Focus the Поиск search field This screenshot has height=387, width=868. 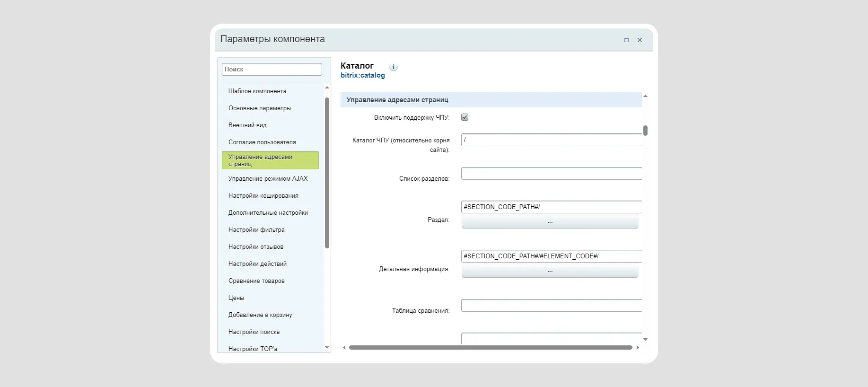click(272, 69)
